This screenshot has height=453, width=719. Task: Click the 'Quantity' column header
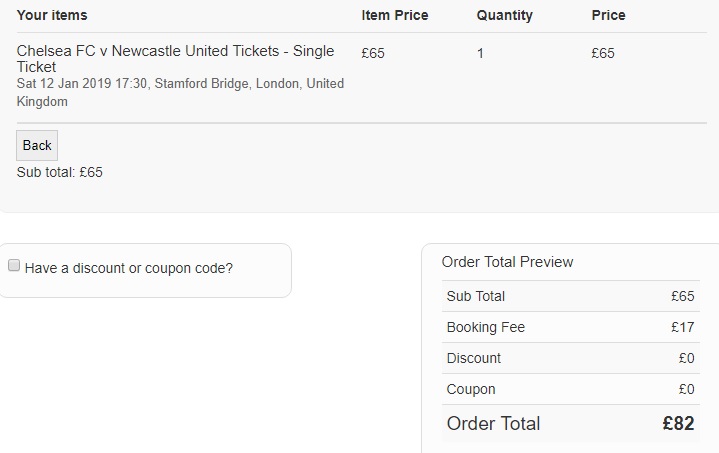504,15
